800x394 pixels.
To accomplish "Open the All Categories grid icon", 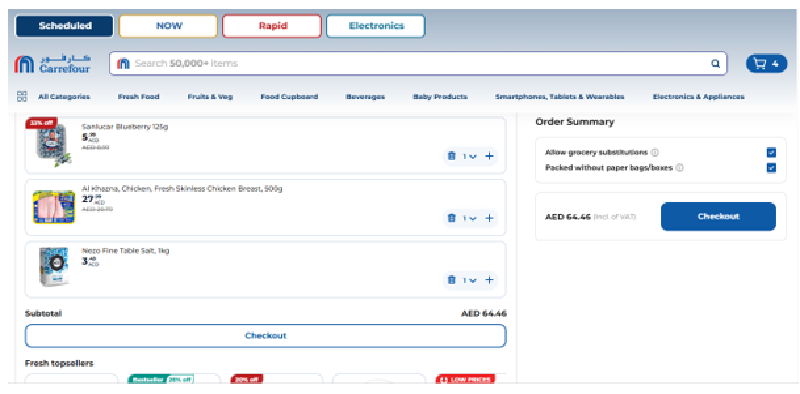I will click(22, 96).
